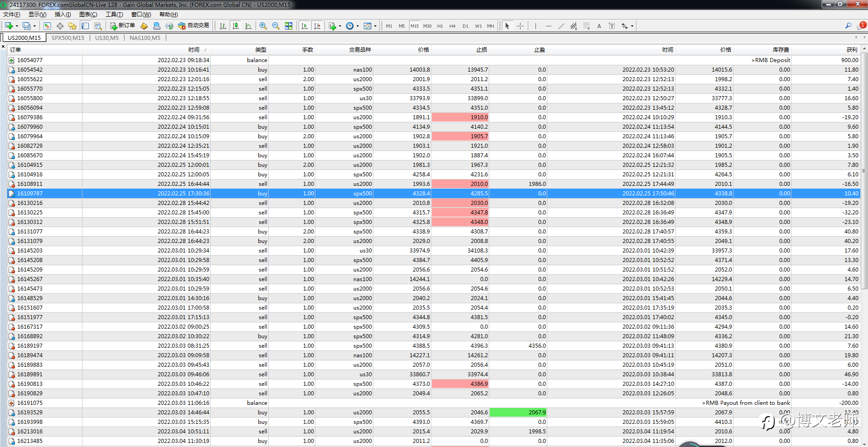The width and height of the screenshot is (868, 447).
Task: Select the crosshair cursor tool
Action: (520, 26)
